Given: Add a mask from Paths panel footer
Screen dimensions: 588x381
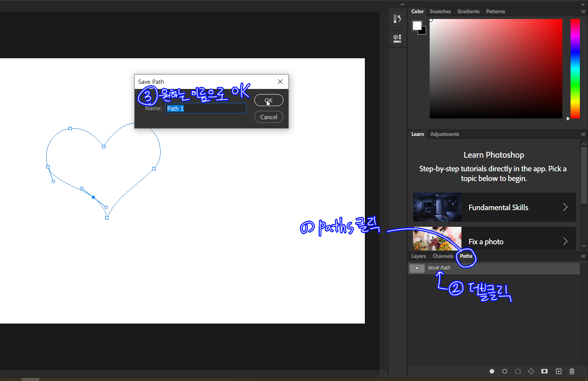Looking at the screenshot, I should [x=545, y=371].
